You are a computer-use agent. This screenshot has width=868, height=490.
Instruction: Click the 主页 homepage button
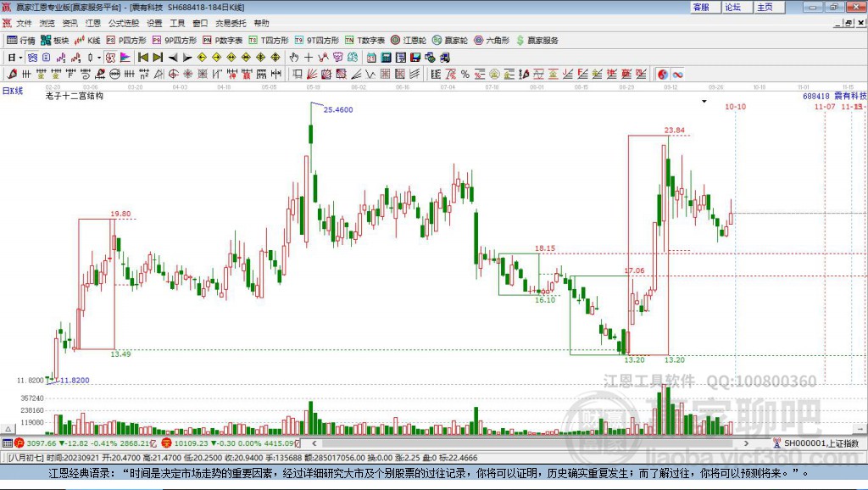769,7
